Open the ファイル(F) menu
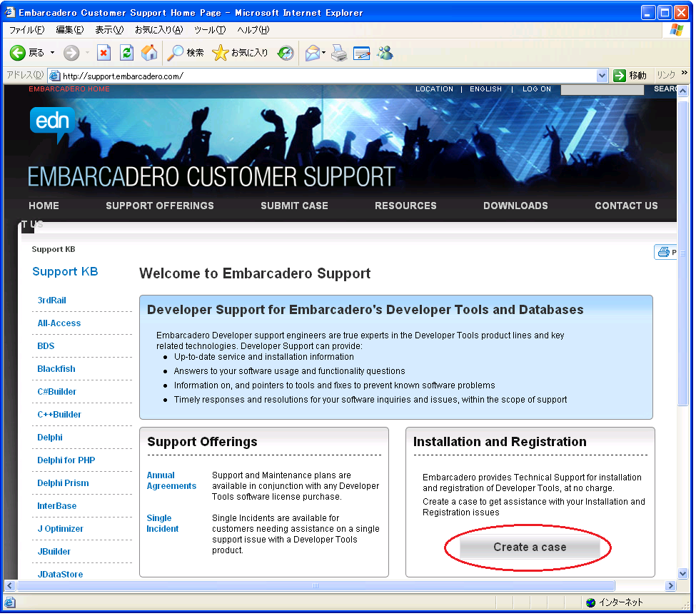Image resolution: width=696 pixels, height=616 pixels. click(x=26, y=30)
